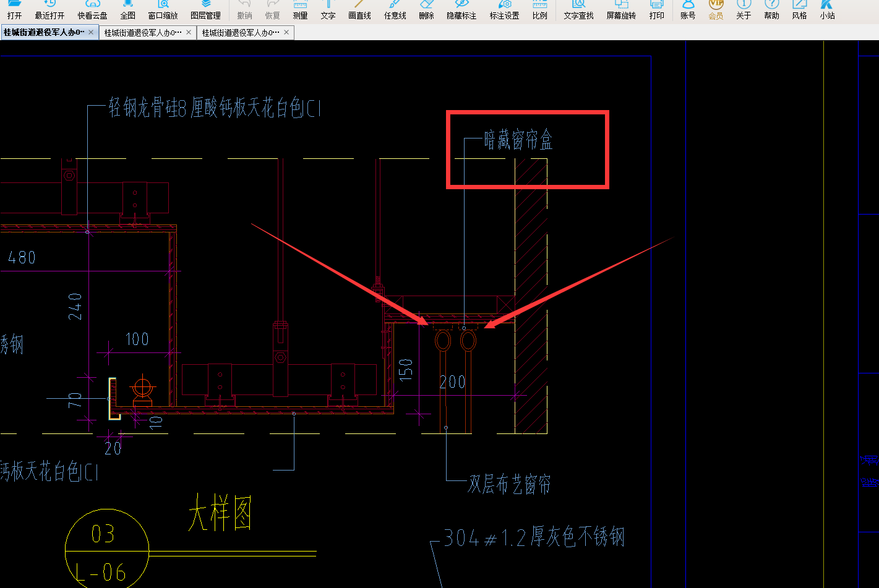Change the interface 风格 style
The width and height of the screenshot is (879, 588).
click(x=800, y=11)
